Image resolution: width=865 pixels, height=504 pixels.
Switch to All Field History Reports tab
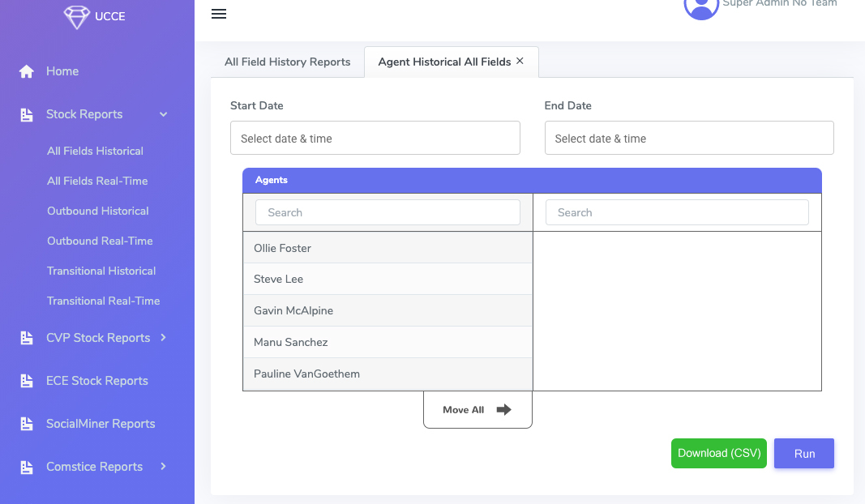click(x=288, y=62)
